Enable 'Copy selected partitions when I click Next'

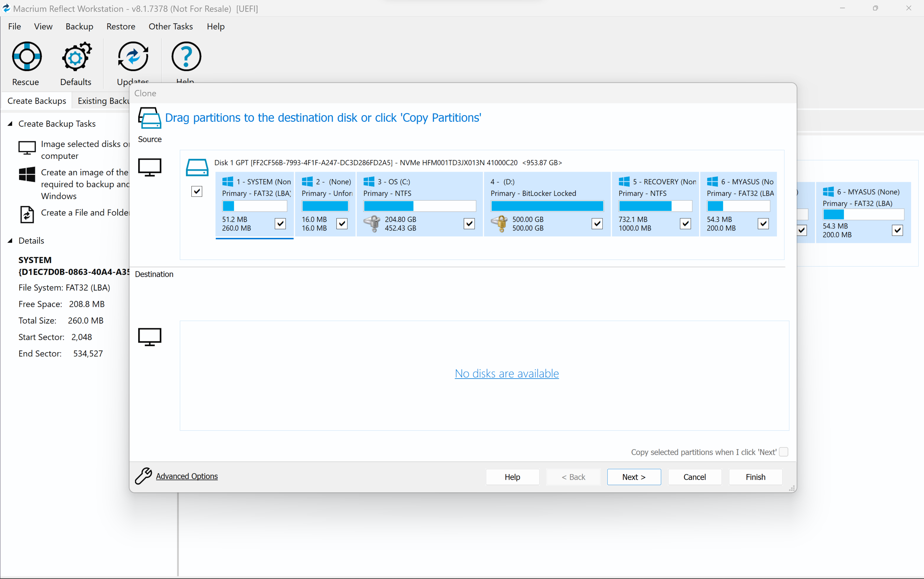coord(784,452)
